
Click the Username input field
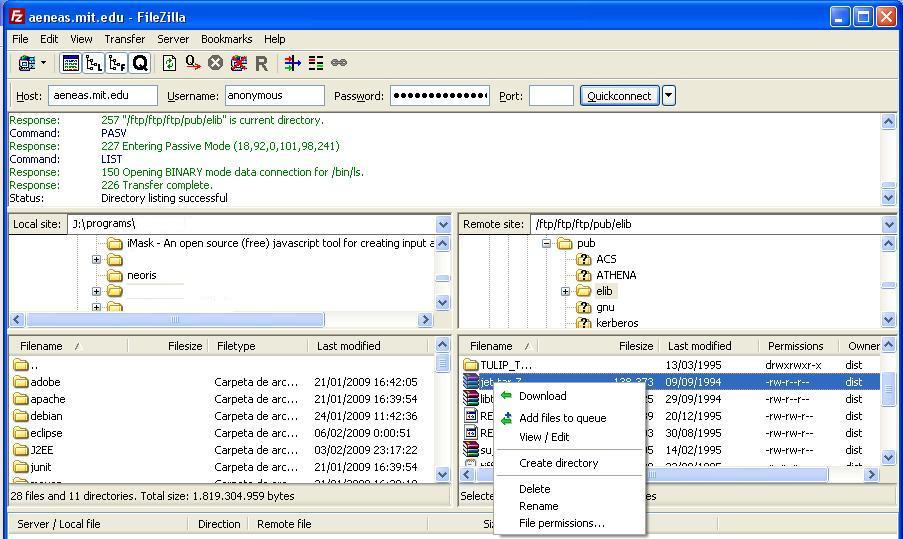(x=274, y=96)
